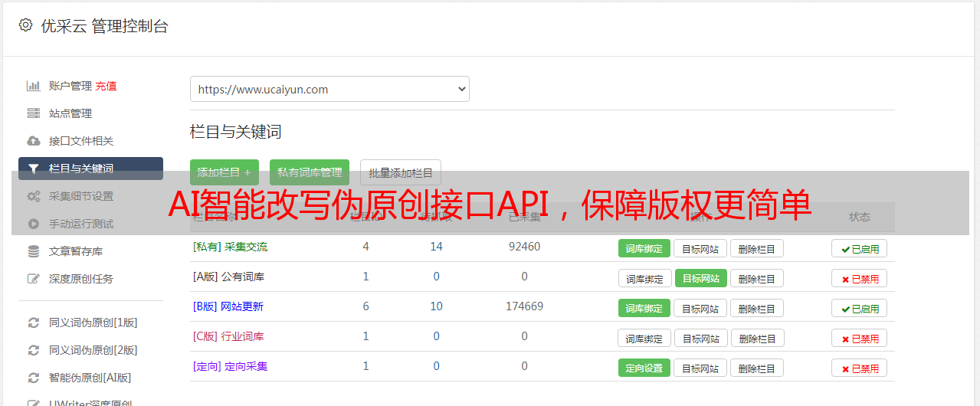
Task: Click 删除栏目 in the 网站更新 row
Action: click(756, 308)
